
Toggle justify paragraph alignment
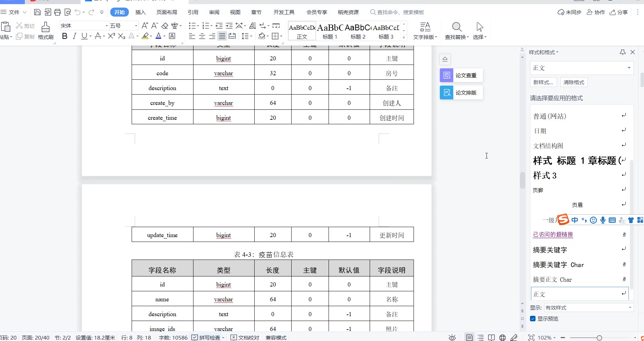tap(222, 36)
